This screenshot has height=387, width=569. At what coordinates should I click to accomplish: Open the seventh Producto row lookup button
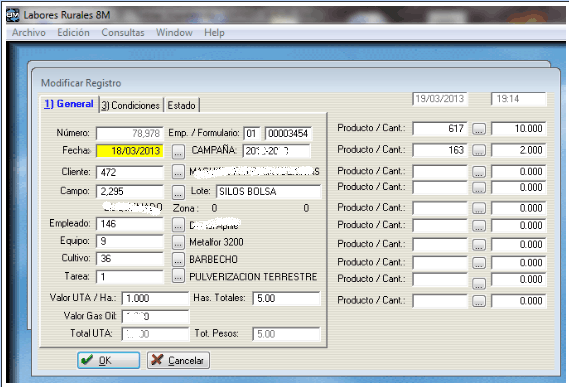tap(479, 245)
